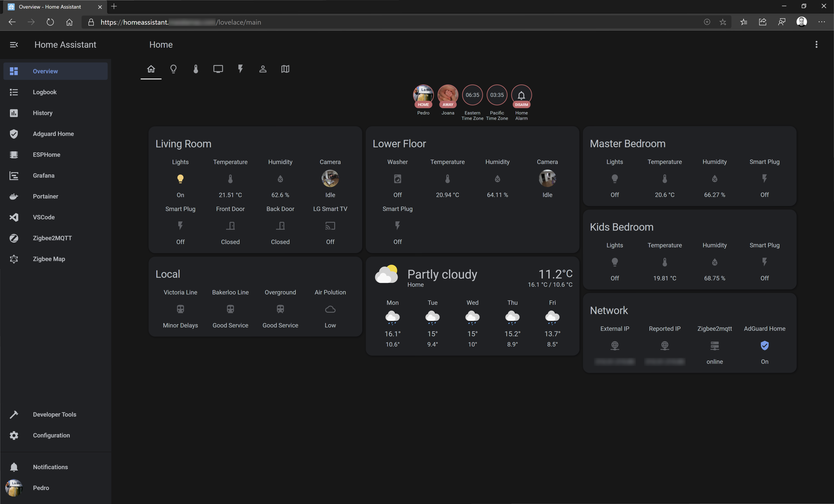834x504 pixels.
Task: Toggle Master Bedroom smart plug icon
Action: click(x=764, y=178)
